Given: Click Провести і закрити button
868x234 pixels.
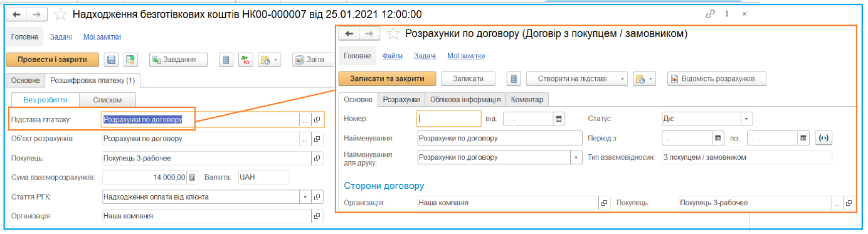Looking at the screenshot, I should [x=52, y=60].
